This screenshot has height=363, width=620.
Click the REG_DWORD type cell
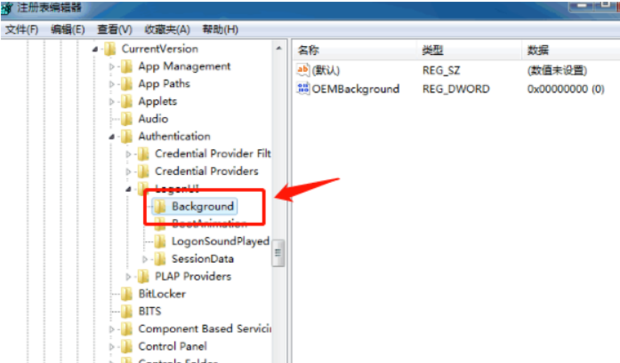click(x=456, y=89)
